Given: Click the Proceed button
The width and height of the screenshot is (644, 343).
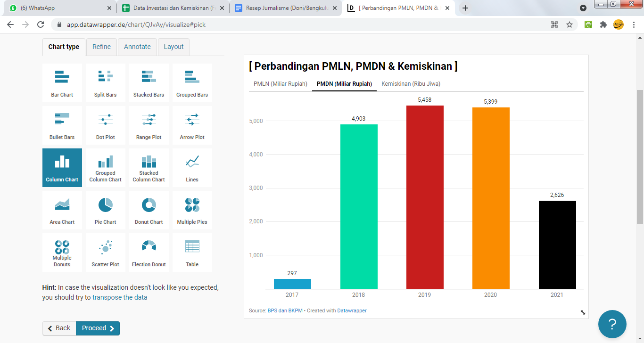Looking at the screenshot, I should tap(98, 328).
